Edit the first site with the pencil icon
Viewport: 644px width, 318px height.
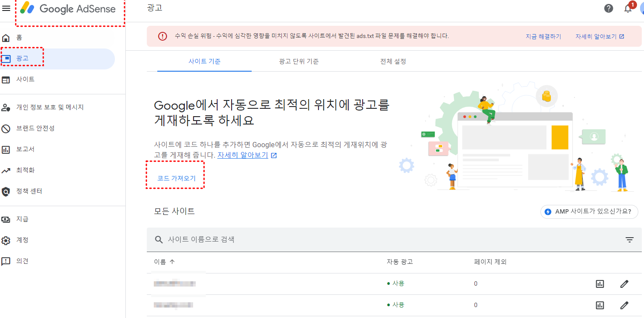tap(624, 284)
